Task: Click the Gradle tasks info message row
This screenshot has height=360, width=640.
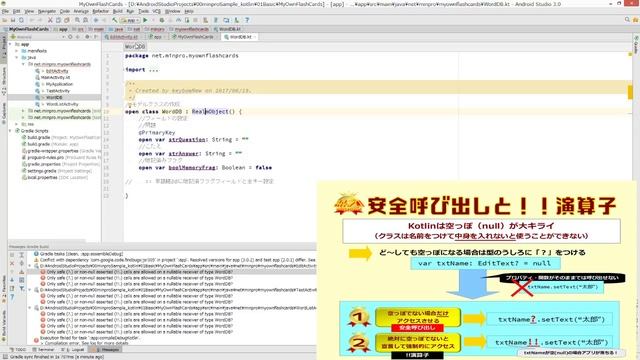Action: coord(79,254)
